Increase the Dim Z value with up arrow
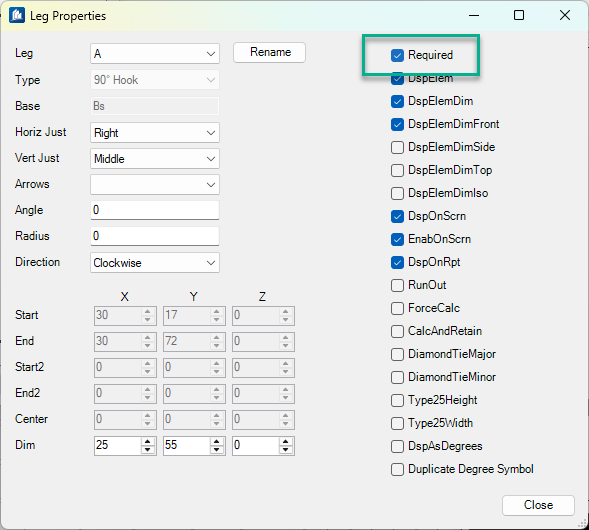 point(286,442)
